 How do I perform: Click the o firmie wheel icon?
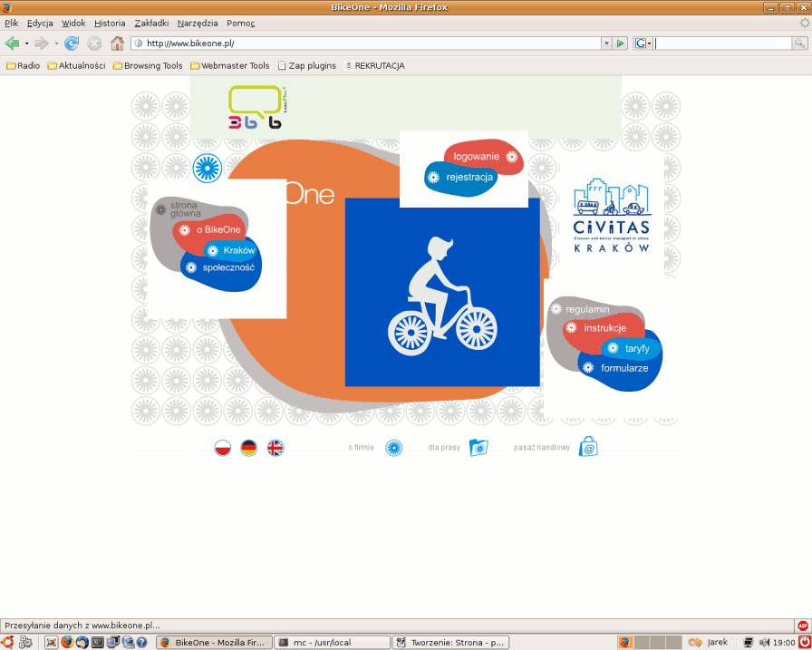click(x=394, y=448)
